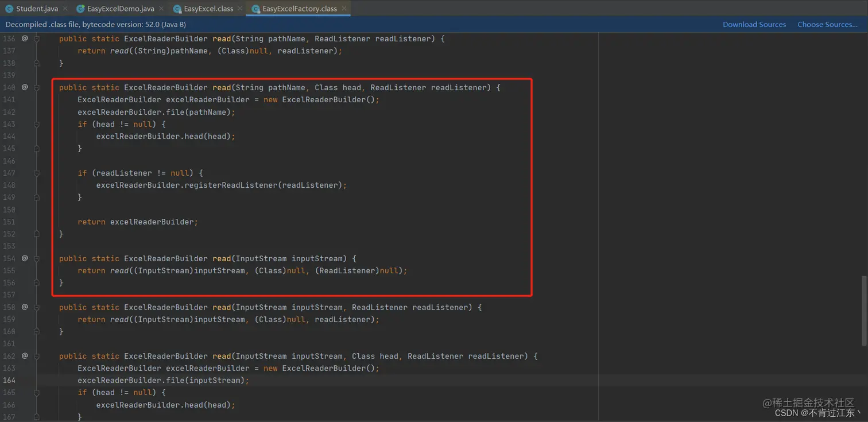Collapse the method starting on line 162
Screen dimensions: 868x422
(x=37, y=357)
